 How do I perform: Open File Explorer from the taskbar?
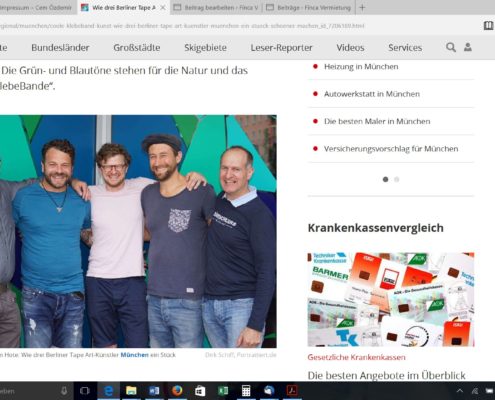point(131,391)
